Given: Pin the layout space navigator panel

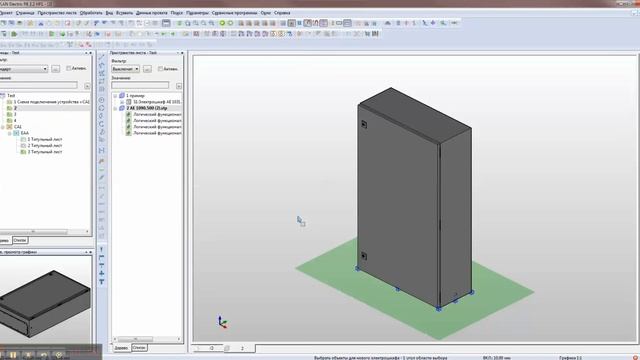Looking at the screenshot, I should 178,53.
